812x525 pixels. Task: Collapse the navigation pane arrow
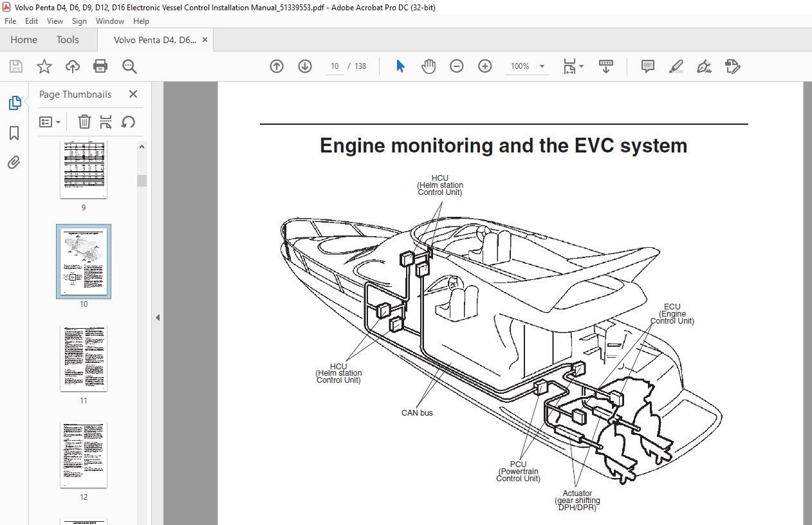(157, 317)
